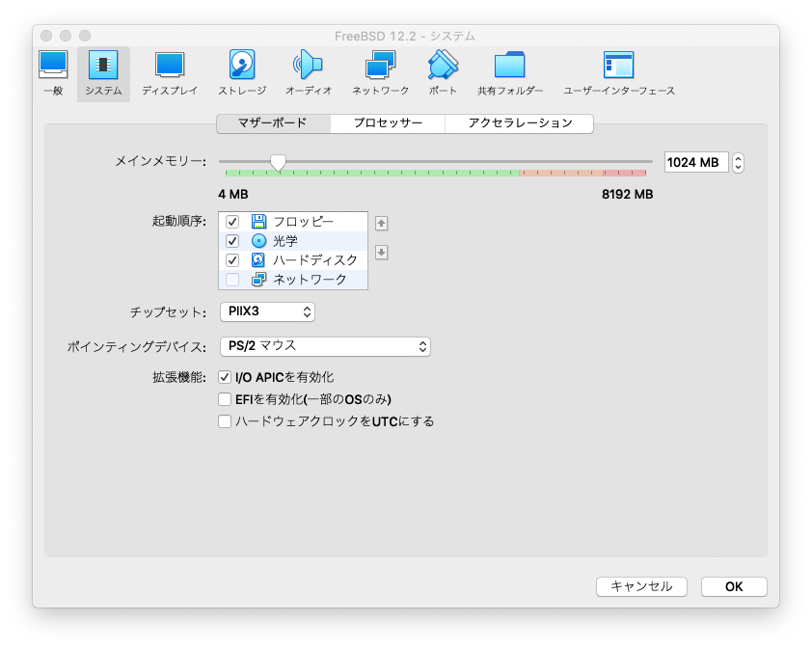Image resolution: width=812 pixels, height=648 pixels.
Task: Open the ディスプレイ (Display) settings icon
Action: (170, 73)
